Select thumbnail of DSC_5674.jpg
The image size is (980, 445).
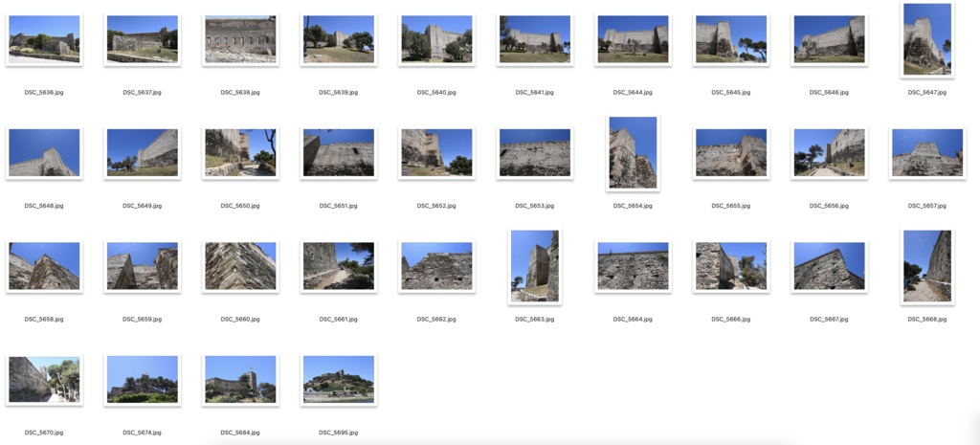pos(143,379)
